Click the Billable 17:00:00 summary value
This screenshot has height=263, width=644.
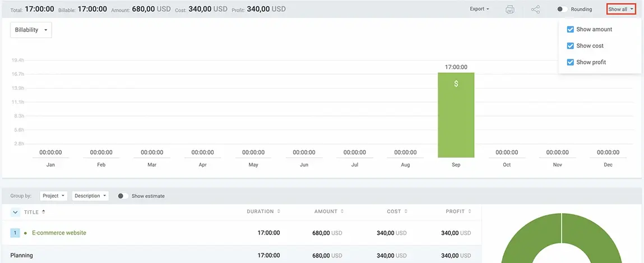(92, 9)
